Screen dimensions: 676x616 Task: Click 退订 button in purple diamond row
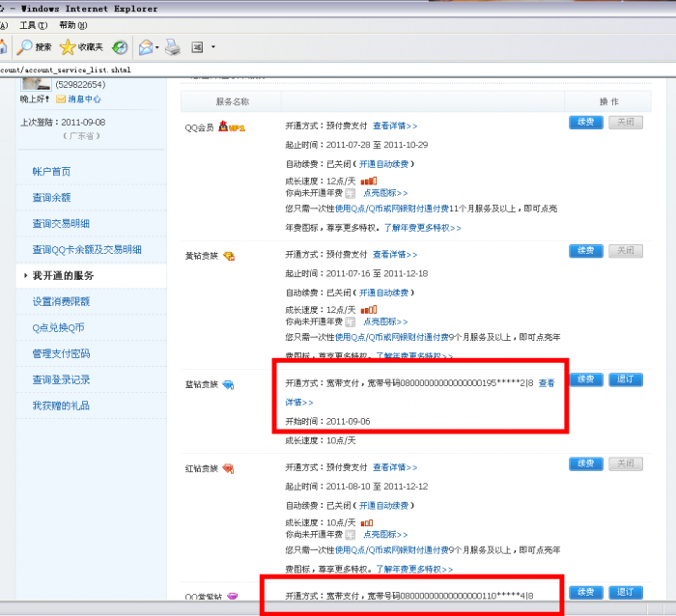[626, 593]
